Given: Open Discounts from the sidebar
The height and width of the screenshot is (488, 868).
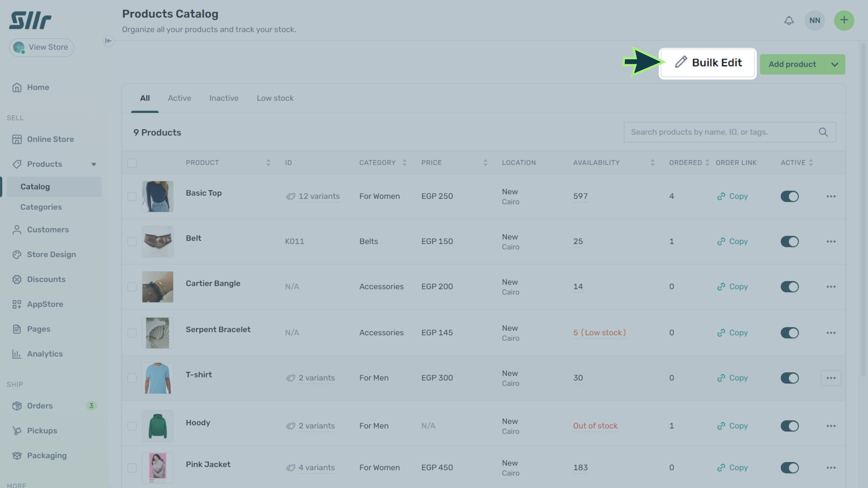Looking at the screenshot, I should tap(46, 279).
